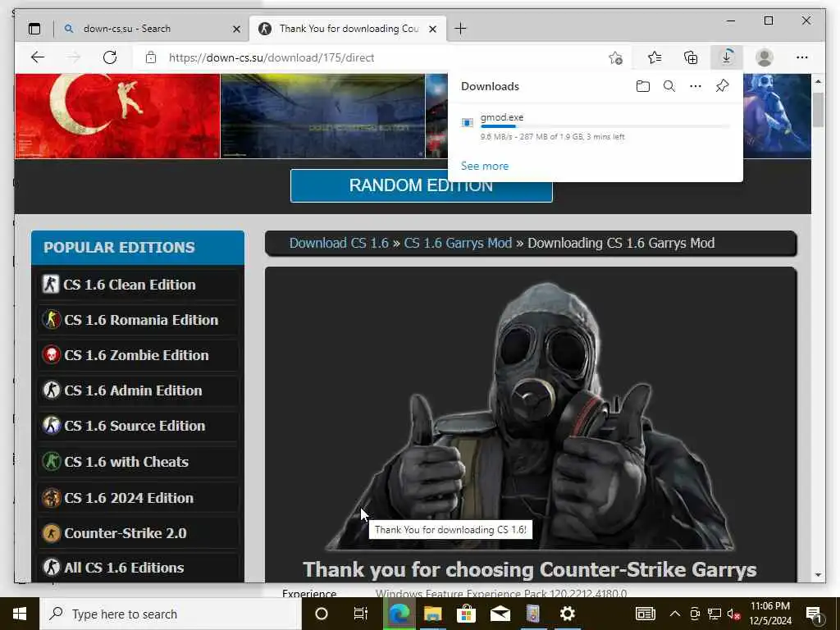
Task: Open a new browser tab
Action: 460,29
